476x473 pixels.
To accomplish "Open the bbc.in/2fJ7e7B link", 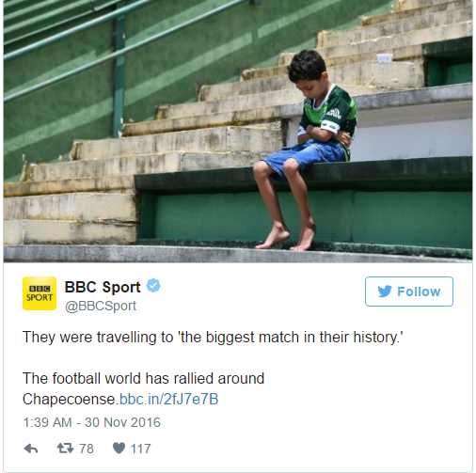I will 169,400.
